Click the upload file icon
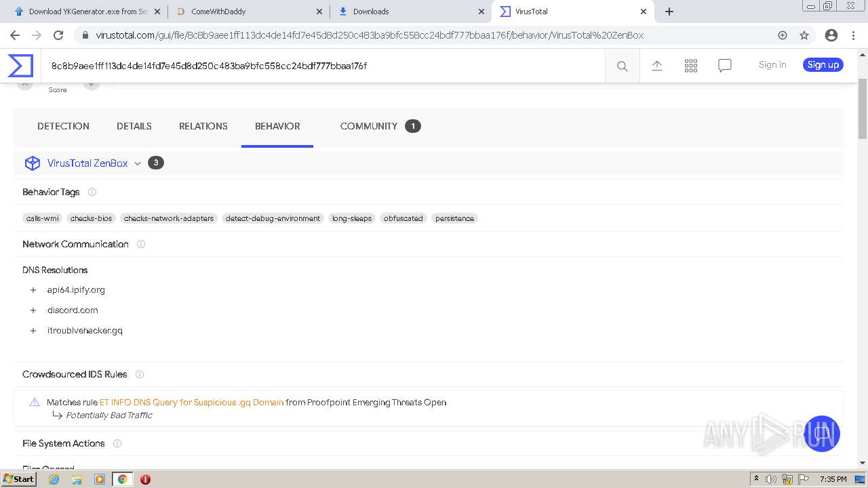The height and width of the screenshot is (488, 868). pyautogui.click(x=657, y=65)
